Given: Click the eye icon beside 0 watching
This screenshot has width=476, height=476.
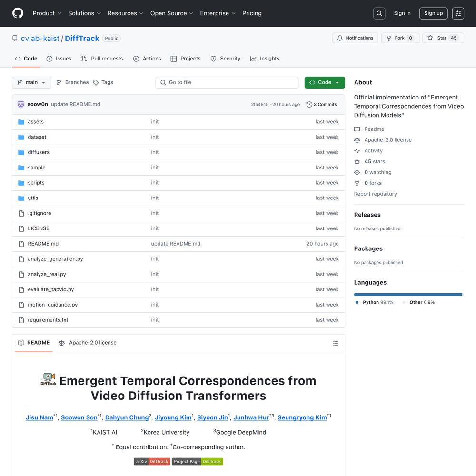Looking at the screenshot, I should (x=357, y=172).
